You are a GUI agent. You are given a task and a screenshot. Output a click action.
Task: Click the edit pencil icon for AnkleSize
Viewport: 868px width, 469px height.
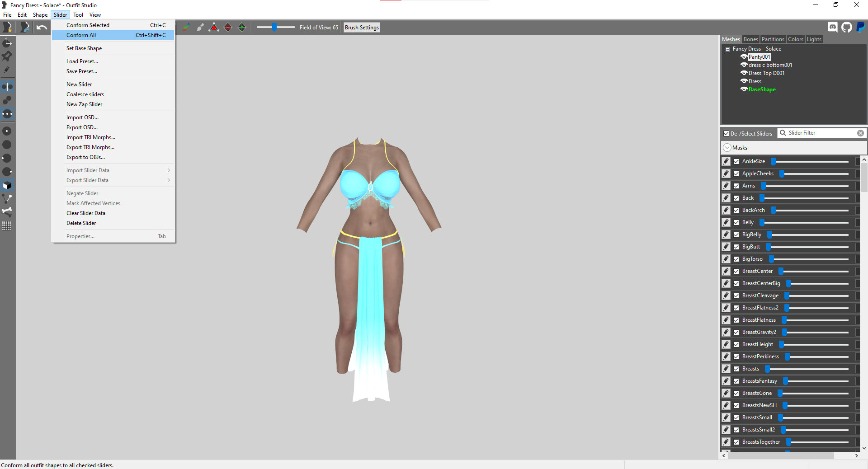click(726, 161)
